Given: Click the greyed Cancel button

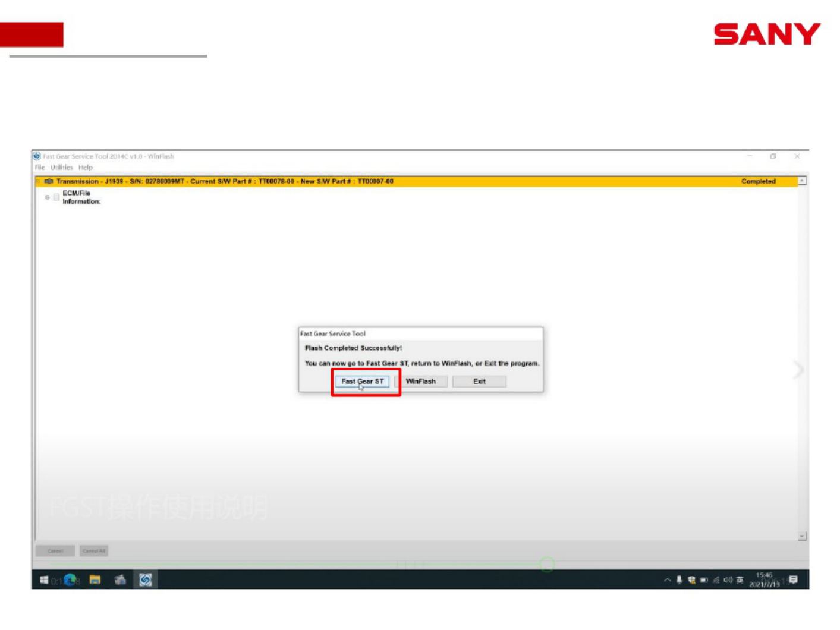Looking at the screenshot, I should pyautogui.click(x=55, y=551).
